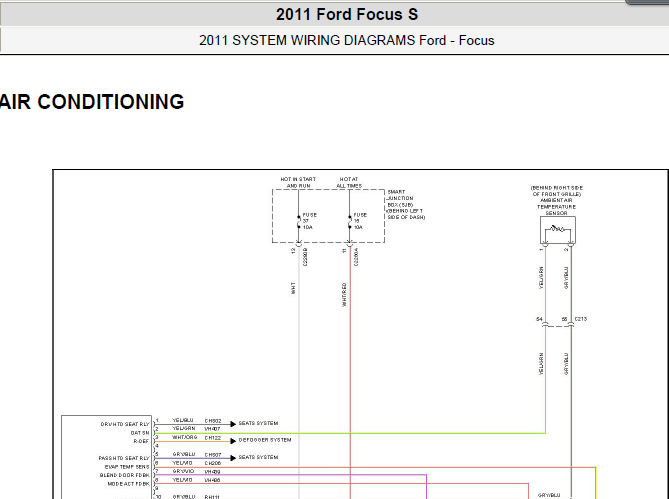This screenshot has height=499, width=669.
Task: Click the "HOT AT ALL TIMES" label
Action: point(349,183)
